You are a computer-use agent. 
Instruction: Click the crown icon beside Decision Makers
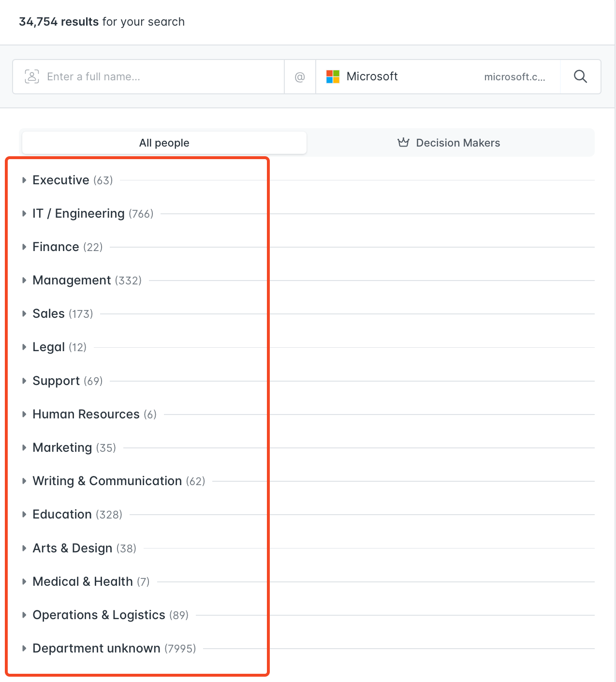(x=403, y=142)
